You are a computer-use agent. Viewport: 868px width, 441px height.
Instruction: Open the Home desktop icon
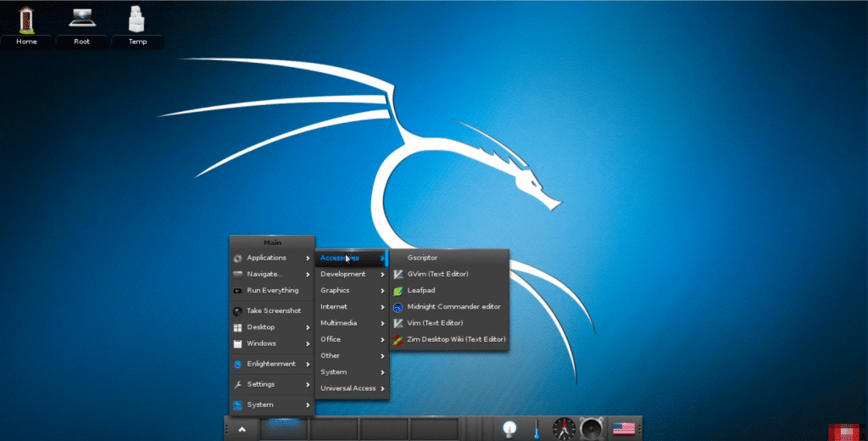click(x=26, y=25)
